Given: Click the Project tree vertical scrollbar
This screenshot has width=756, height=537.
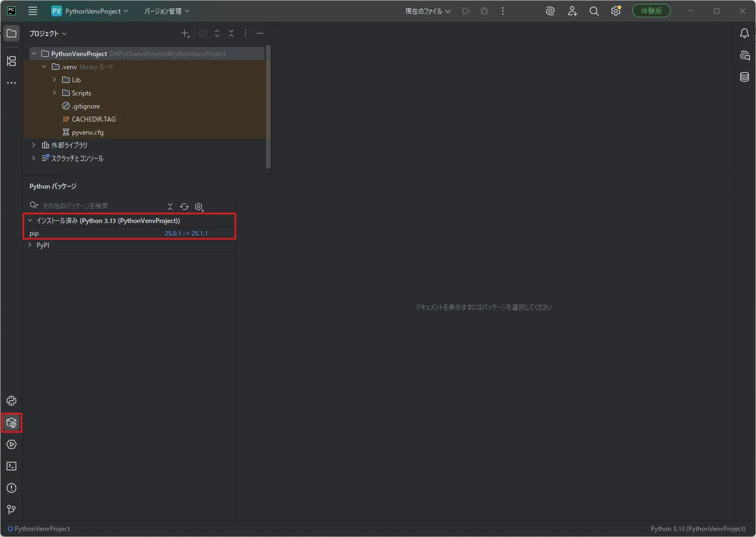Looking at the screenshot, I should [268, 107].
